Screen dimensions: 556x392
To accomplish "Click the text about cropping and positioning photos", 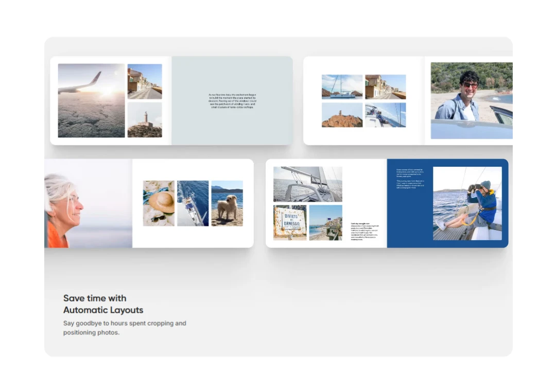I will pyautogui.click(x=125, y=328).
